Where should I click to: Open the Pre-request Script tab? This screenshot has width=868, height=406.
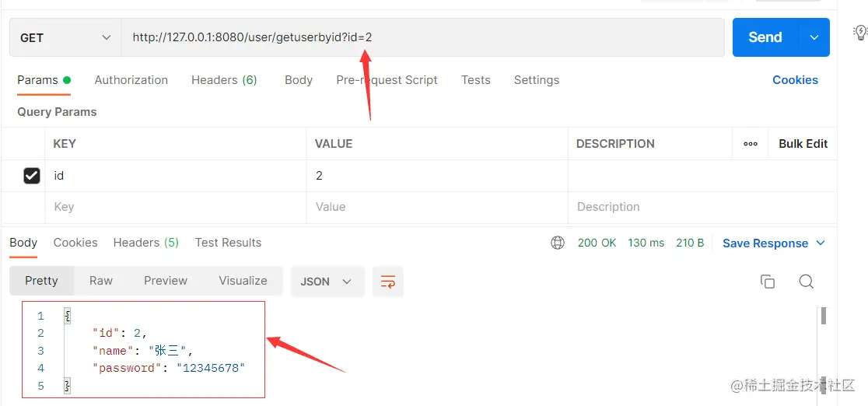[x=387, y=80]
